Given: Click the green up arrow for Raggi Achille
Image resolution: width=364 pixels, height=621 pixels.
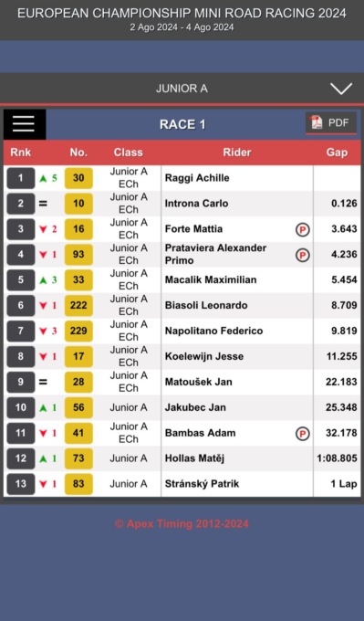Looking at the screenshot, I should click(43, 179).
